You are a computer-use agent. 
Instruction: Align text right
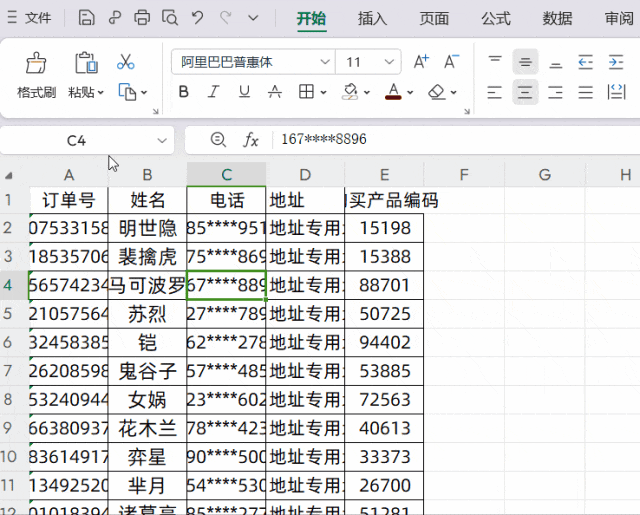pyautogui.click(x=556, y=92)
